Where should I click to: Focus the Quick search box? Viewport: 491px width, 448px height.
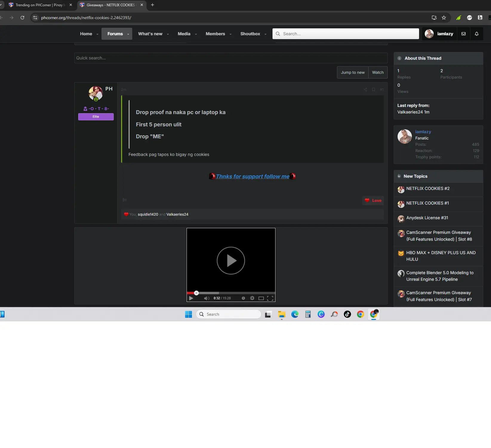[x=231, y=58]
